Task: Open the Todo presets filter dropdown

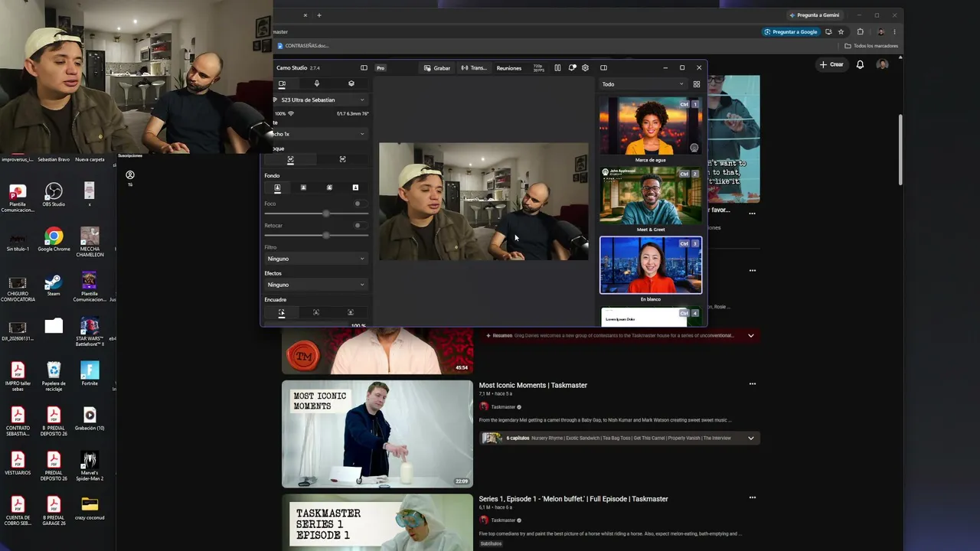Action: click(x=642, y=84)
